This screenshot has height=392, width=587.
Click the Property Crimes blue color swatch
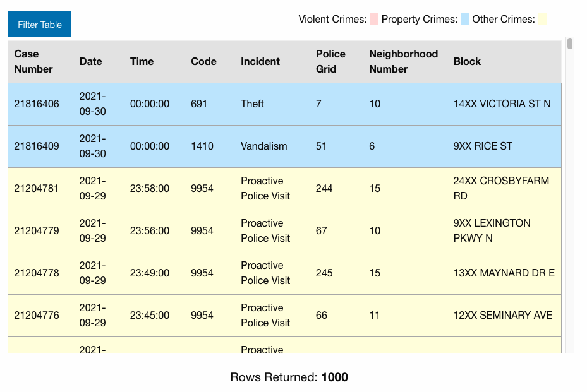465,20
